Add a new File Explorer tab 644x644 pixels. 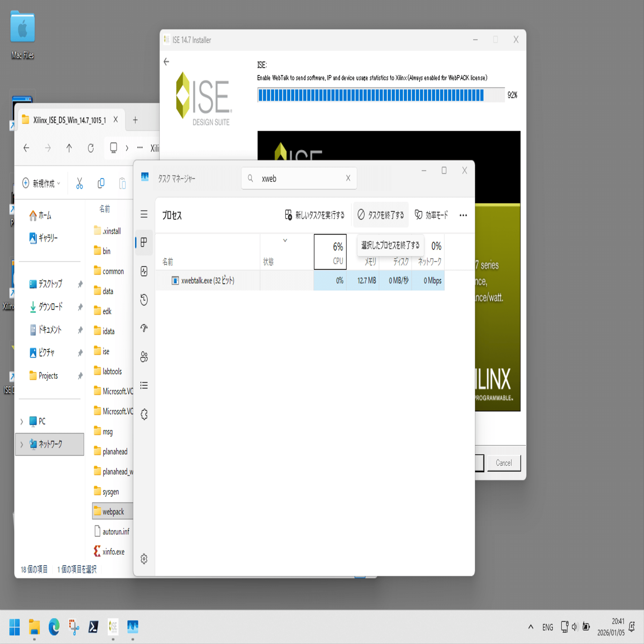135,120
